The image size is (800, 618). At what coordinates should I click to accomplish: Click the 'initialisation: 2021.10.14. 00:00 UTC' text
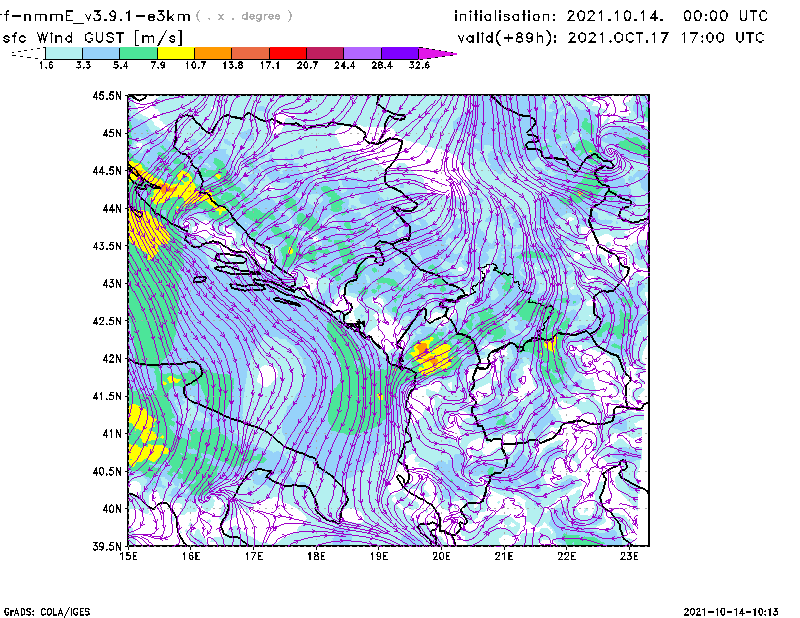tap(611, 16)
